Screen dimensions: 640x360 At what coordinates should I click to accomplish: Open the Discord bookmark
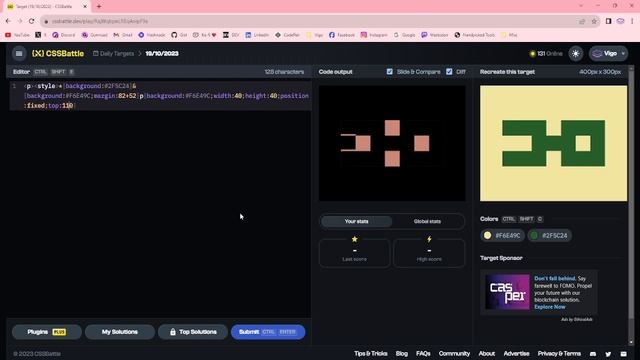(x=63, y=35)
